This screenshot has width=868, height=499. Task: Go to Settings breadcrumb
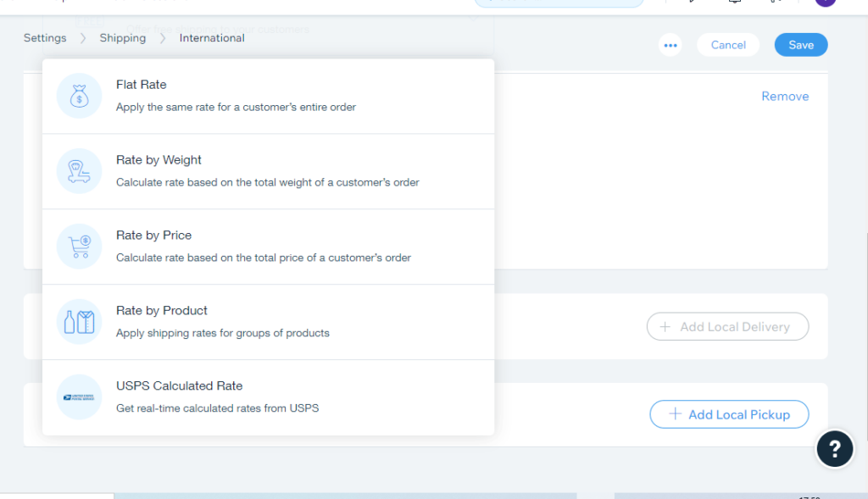pos(45,37)
